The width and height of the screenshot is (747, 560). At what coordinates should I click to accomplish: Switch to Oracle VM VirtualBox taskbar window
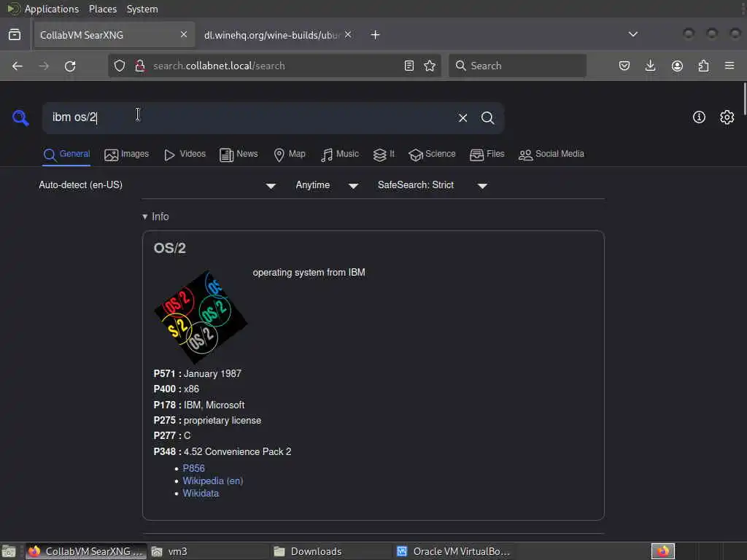point(454,551)
